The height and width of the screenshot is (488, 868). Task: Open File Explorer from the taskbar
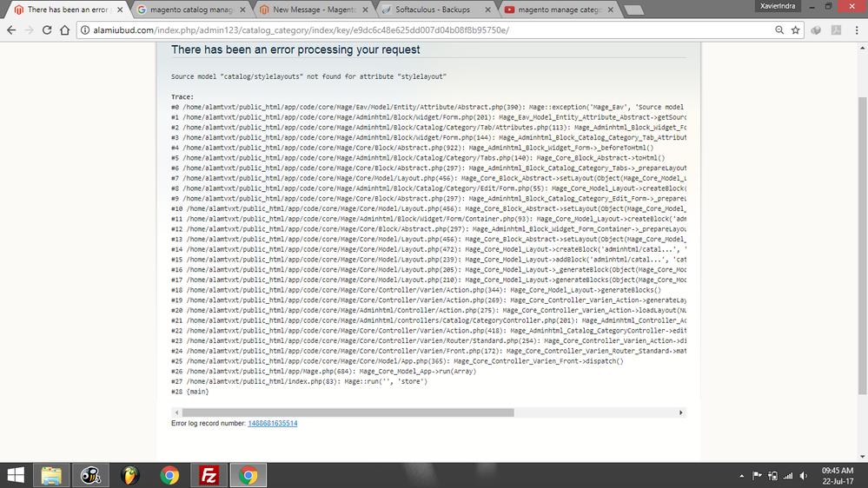click(50, 475)
